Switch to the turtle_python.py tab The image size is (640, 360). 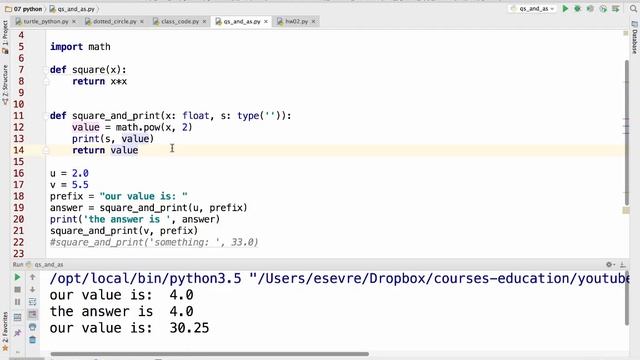click(x=45, y=21)
